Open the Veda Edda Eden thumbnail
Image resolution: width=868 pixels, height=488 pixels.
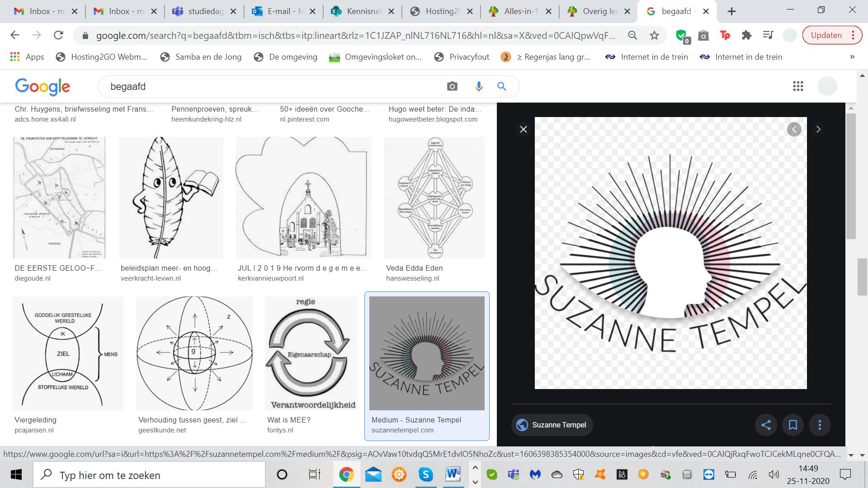tap(434, 198)
